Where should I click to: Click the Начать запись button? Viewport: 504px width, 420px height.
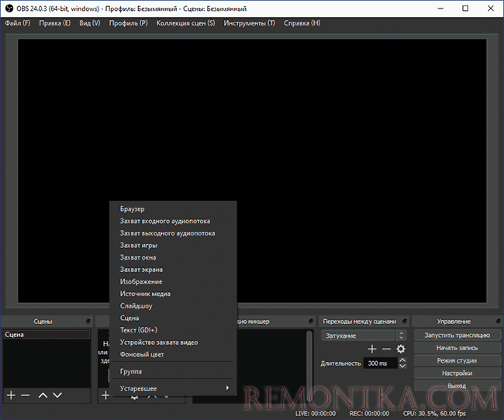(456, 348)
